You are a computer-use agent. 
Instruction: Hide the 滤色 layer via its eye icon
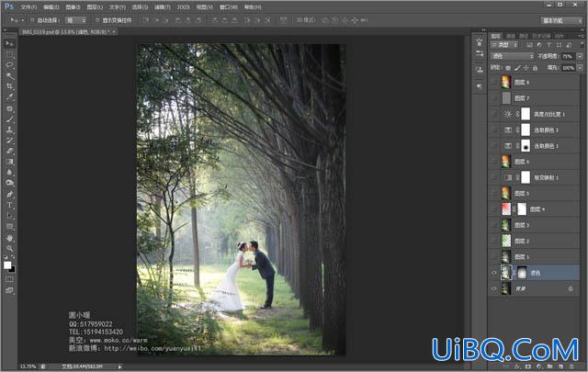494,273
